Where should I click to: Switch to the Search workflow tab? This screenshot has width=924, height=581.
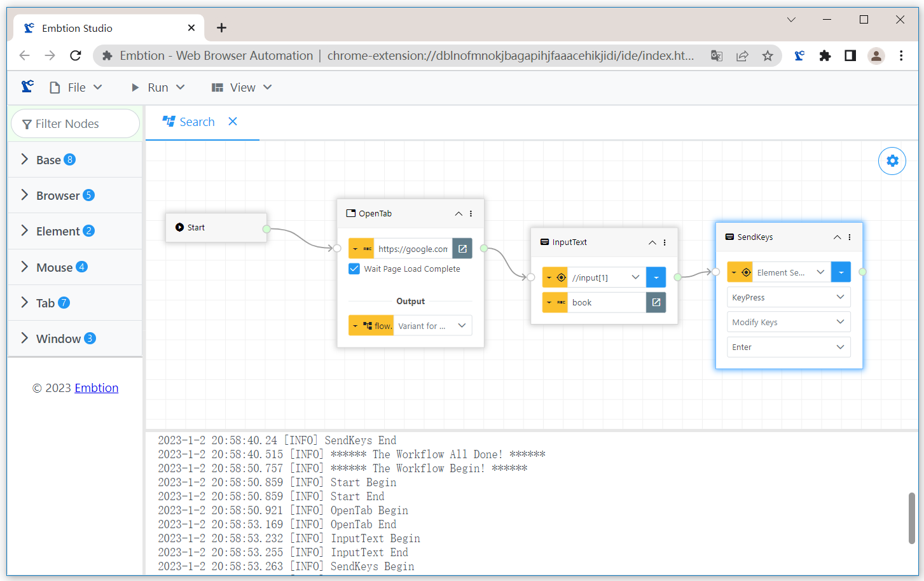[190, 122]
